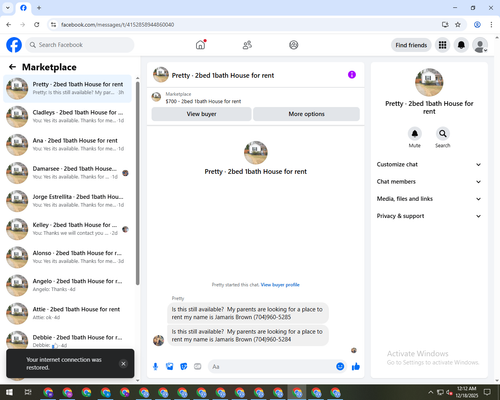
Task: Open Attie conversation
Action: (x=67, y=313)
